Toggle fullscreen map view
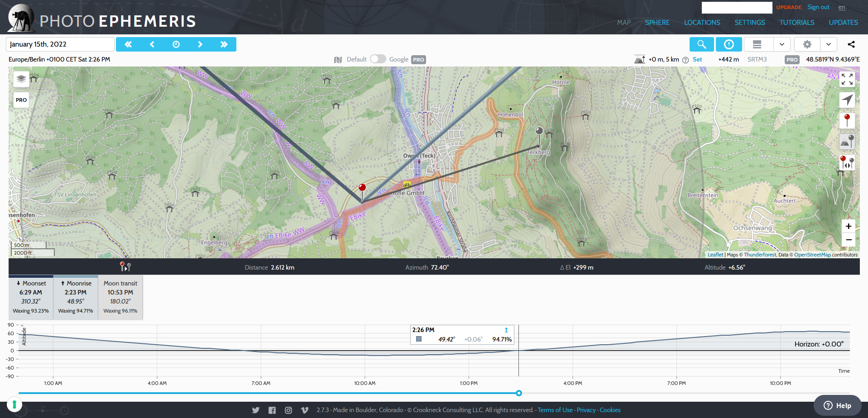Screen dimensions: 868x418 (x=847, y=79)
